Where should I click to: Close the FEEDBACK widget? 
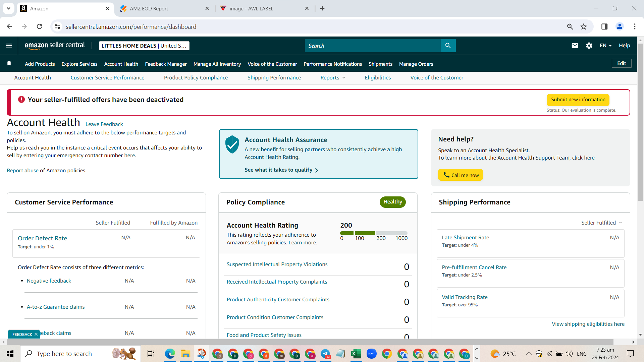(x=36, y=334)
